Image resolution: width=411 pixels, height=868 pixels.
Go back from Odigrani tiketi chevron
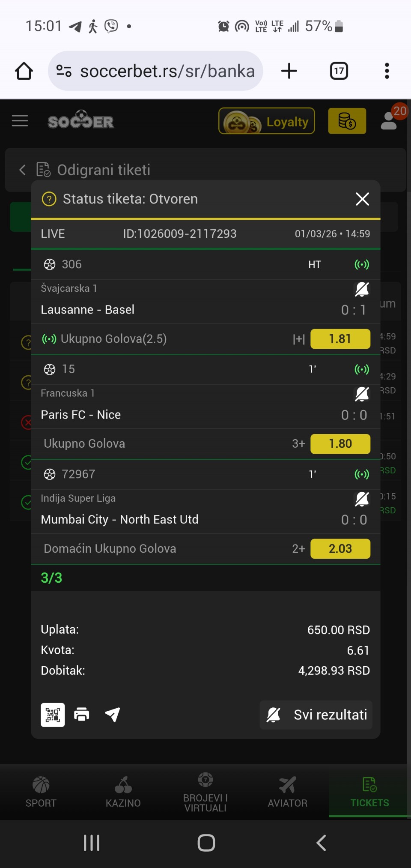[23, 170]
